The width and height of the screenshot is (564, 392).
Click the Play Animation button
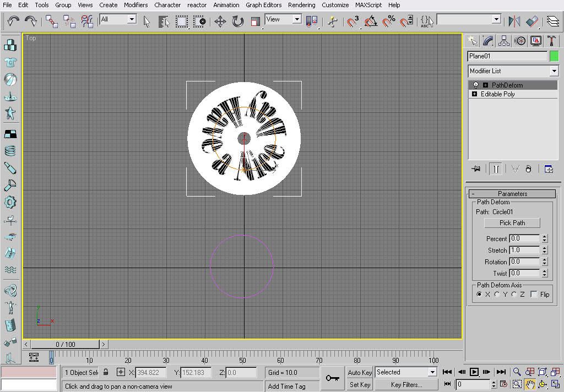(474, 372)
